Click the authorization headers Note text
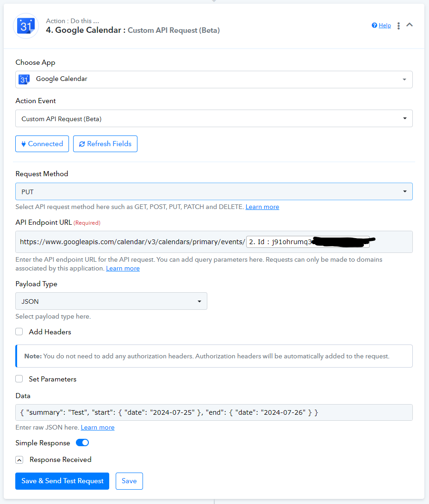 (x=207, y=356)
